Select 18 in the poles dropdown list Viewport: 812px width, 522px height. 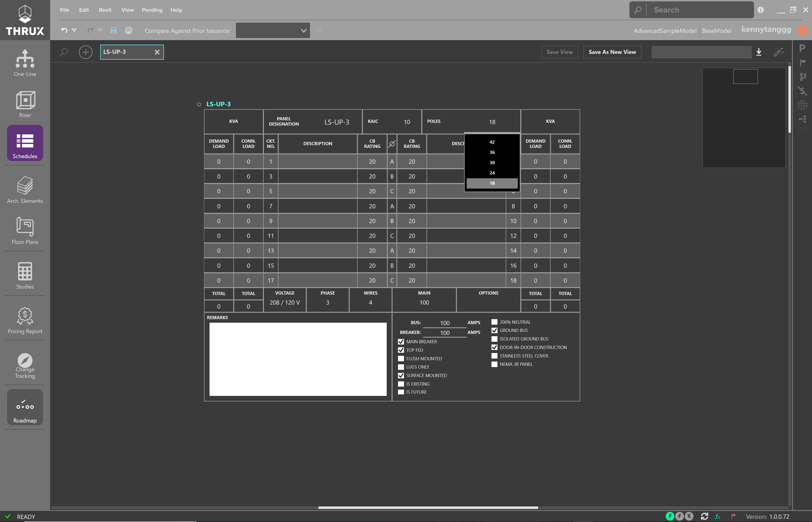pyautogui.click(x=492, y=183)
